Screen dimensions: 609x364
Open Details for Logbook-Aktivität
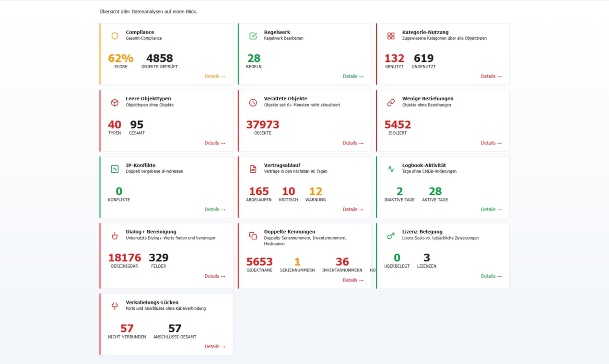[491, 209]
